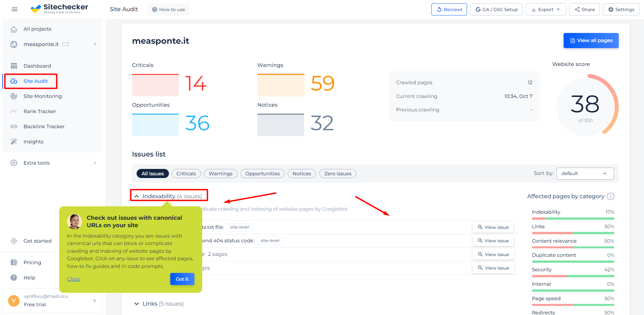Filter the list by Criticals
Image resolution: width=644 pixels, height=315 pixels.
[x=186, y=174]
